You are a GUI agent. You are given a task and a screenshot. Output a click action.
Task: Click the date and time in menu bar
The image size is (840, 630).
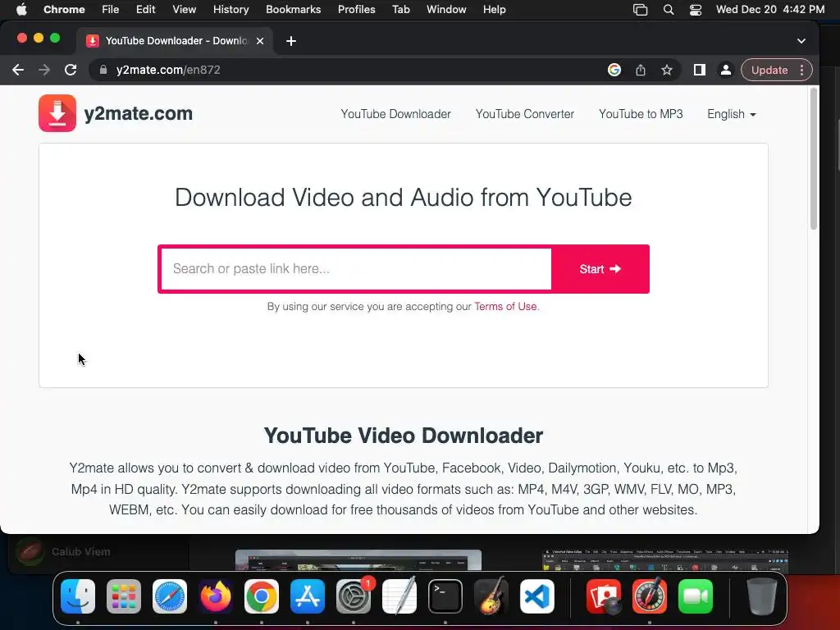769,9
